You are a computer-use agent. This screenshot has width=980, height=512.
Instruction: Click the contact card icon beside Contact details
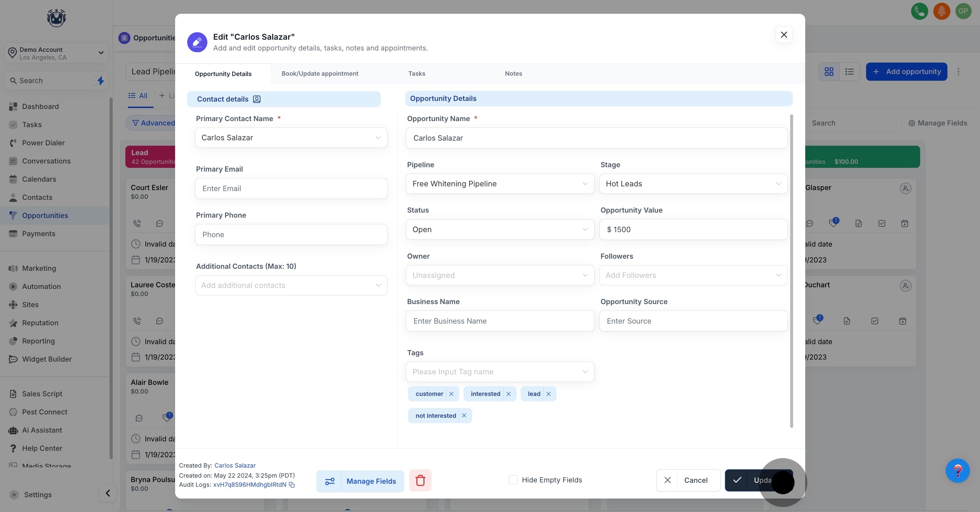[257, 99]
